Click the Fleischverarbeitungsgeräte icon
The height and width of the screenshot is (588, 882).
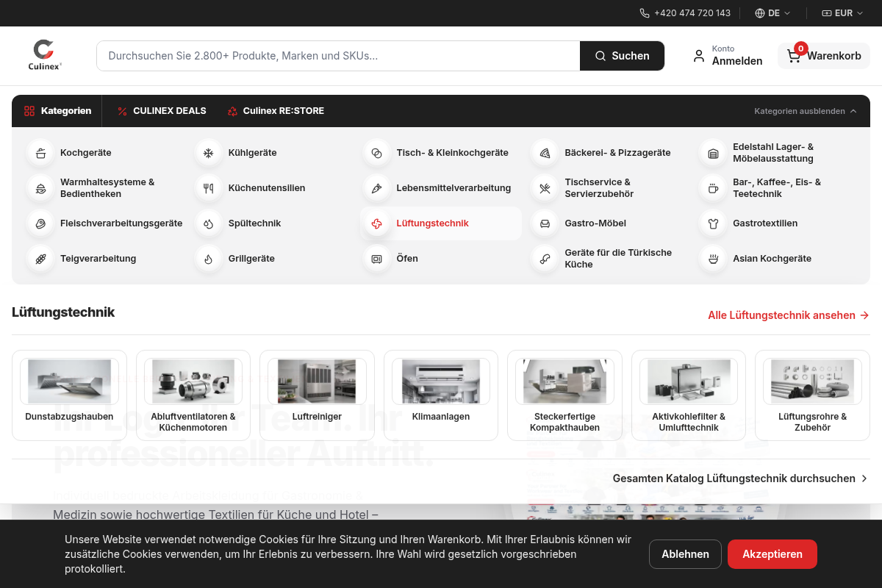pyautogui.click(x=40, y=223)
